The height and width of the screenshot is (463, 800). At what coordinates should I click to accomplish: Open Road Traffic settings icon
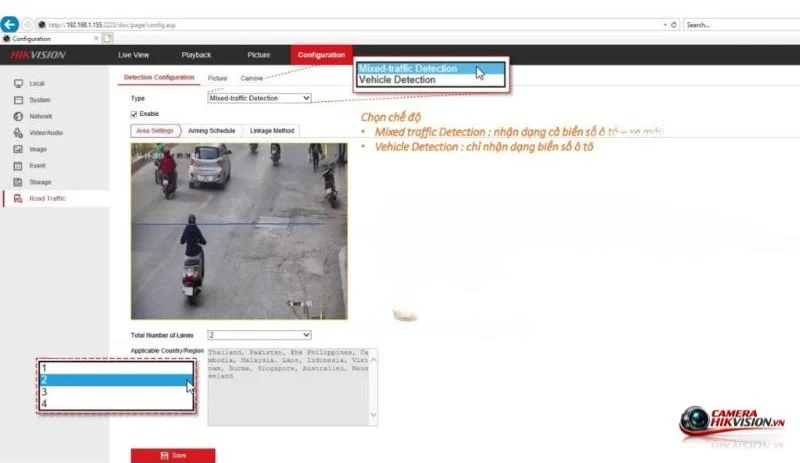(18, 199)
